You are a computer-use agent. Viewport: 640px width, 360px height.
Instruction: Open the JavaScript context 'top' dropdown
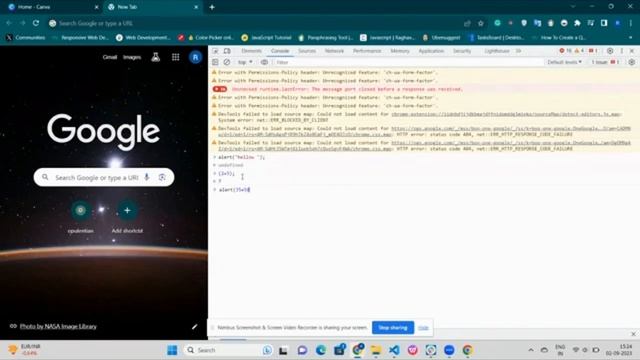[x=245, y=62]
